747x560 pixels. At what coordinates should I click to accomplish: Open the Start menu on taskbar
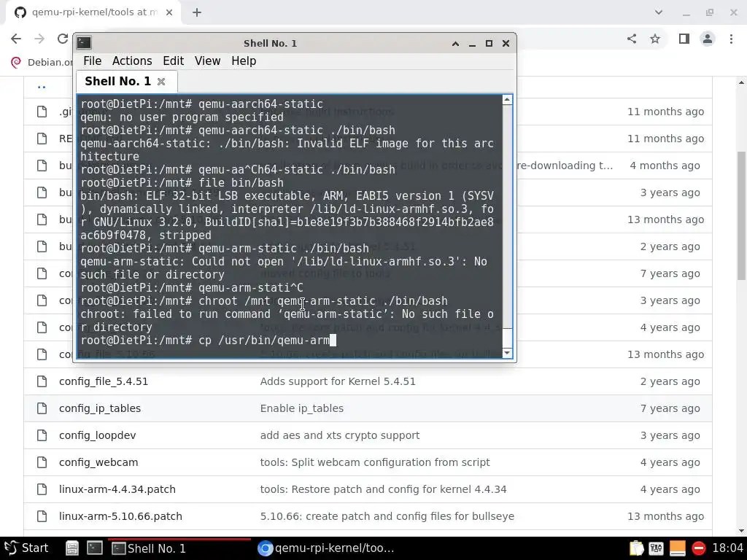pos(27,548)
